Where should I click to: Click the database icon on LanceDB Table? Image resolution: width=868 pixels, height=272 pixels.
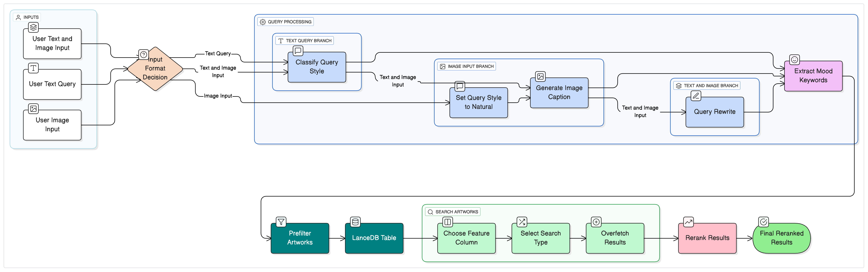pos(355,222)
